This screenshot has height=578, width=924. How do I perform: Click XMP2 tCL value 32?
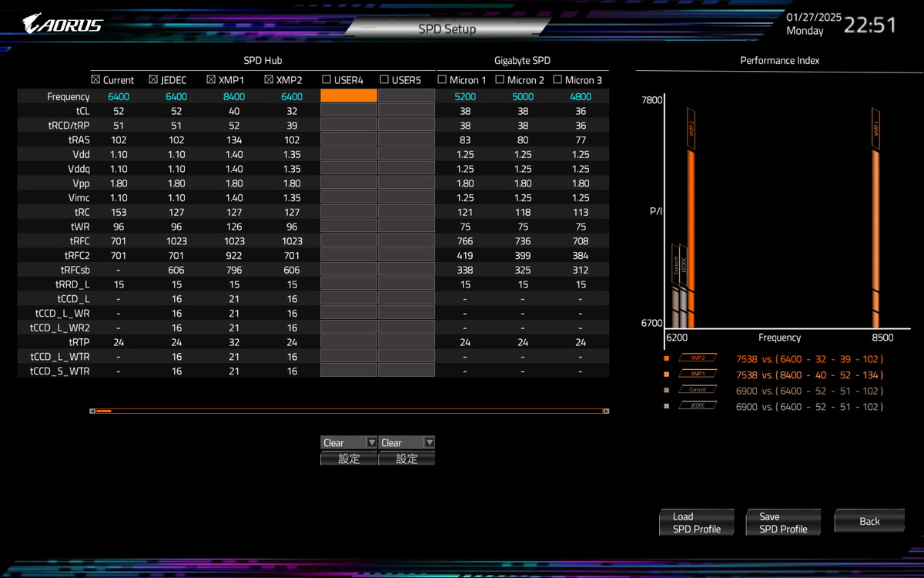point(292,110)
